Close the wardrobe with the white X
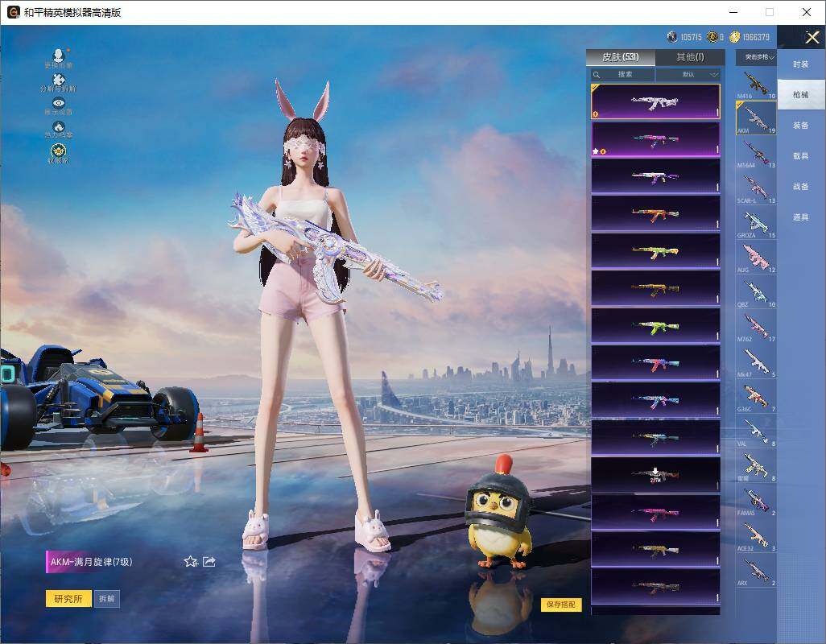 (812, 37)
